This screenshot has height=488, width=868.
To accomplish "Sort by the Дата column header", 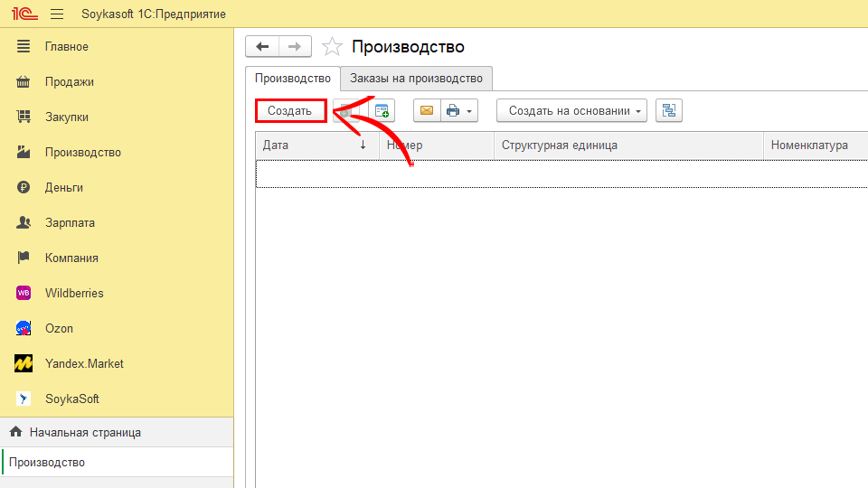I will point(307,145).
